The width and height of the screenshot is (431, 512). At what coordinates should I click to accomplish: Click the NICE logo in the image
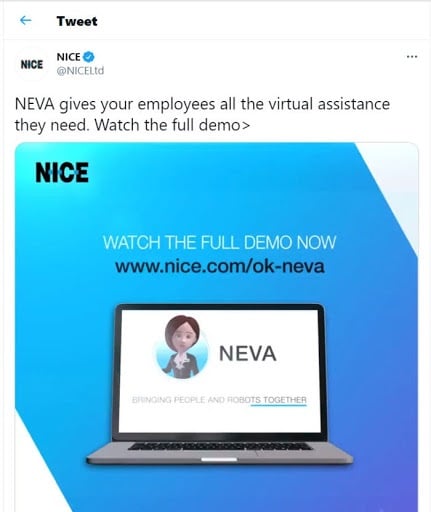62,172
